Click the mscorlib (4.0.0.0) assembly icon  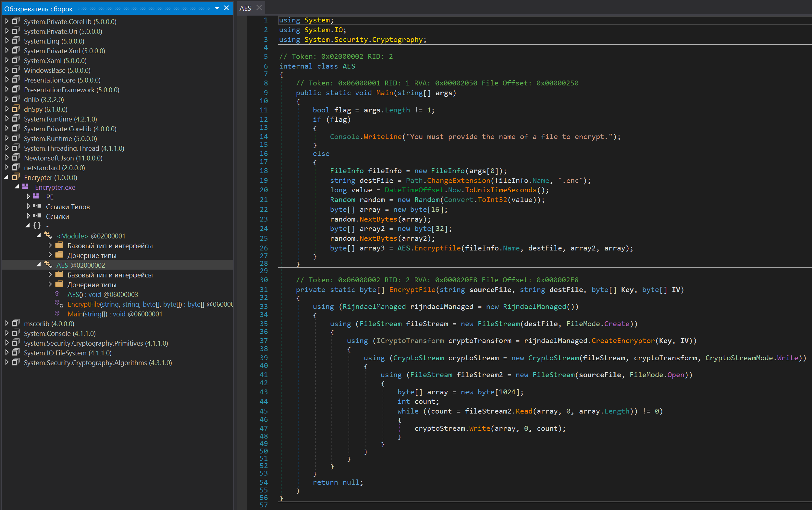coord(16,323)
